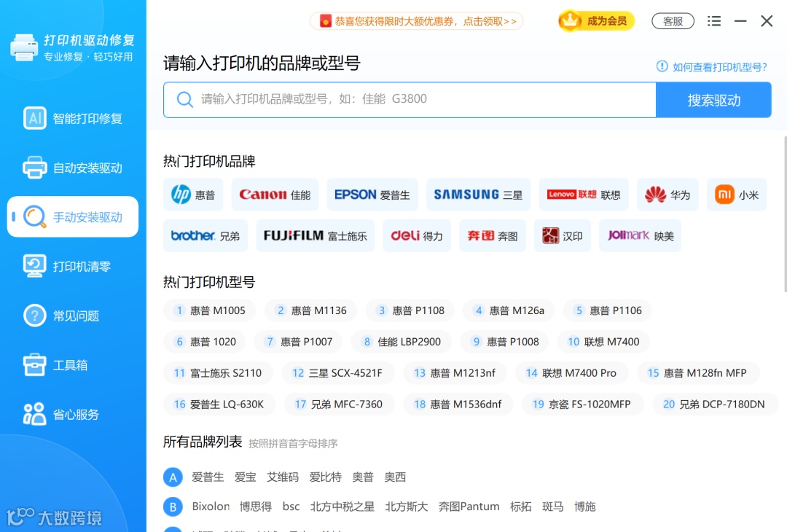Click the 成为会员 membership button
The image size is (787, 532).
click(x=596, y=21)
